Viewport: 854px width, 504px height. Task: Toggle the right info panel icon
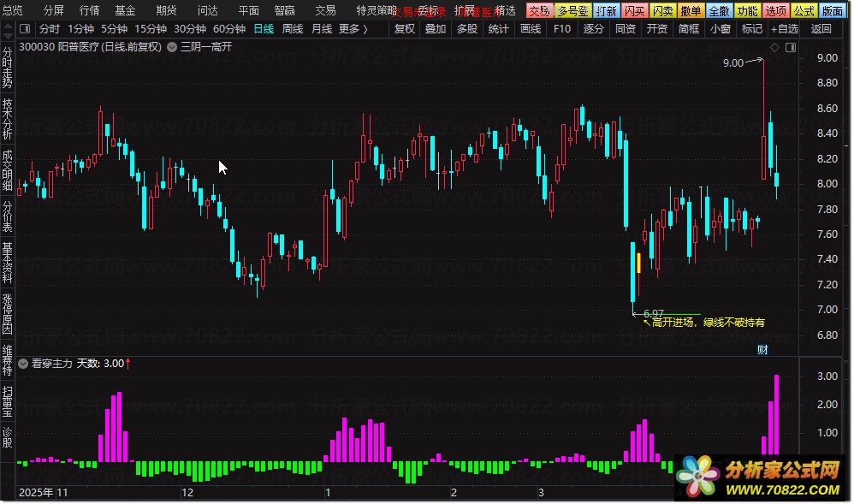click(x=791, y=48)
